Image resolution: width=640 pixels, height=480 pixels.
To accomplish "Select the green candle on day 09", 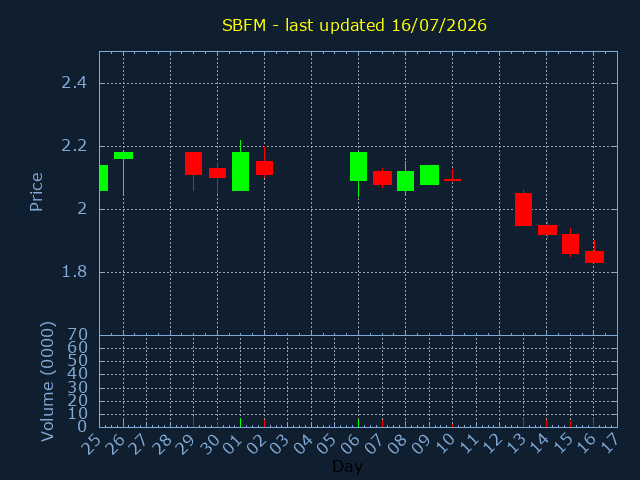I will pyautogui.click(x=429, y=175).
